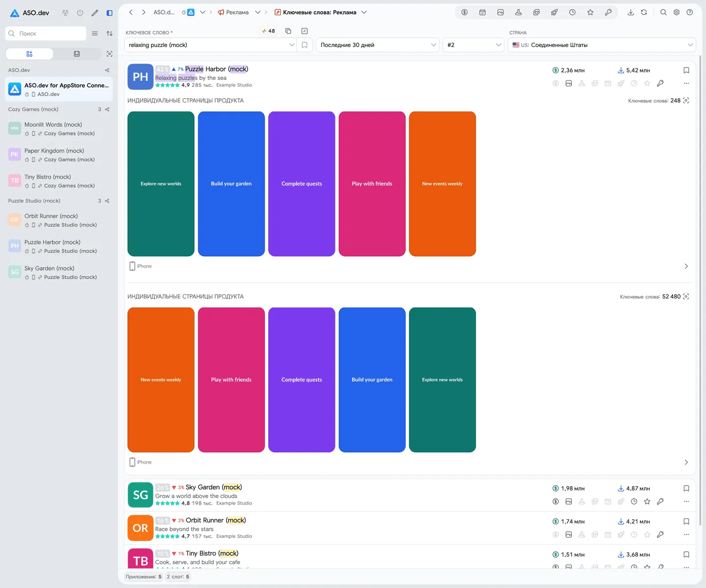Viewport: 706px width, 588px height.
Task: Select Tiny Bistro (mock) app in sidebar
Action: (x=59, y=181)
